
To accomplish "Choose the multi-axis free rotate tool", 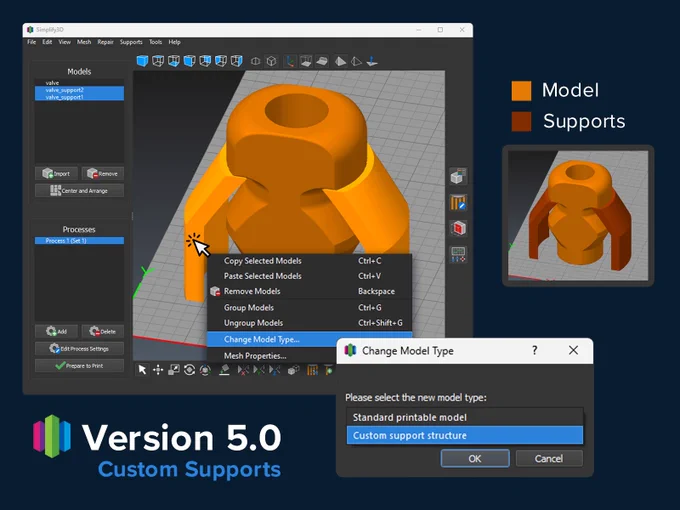I will 205,370.
